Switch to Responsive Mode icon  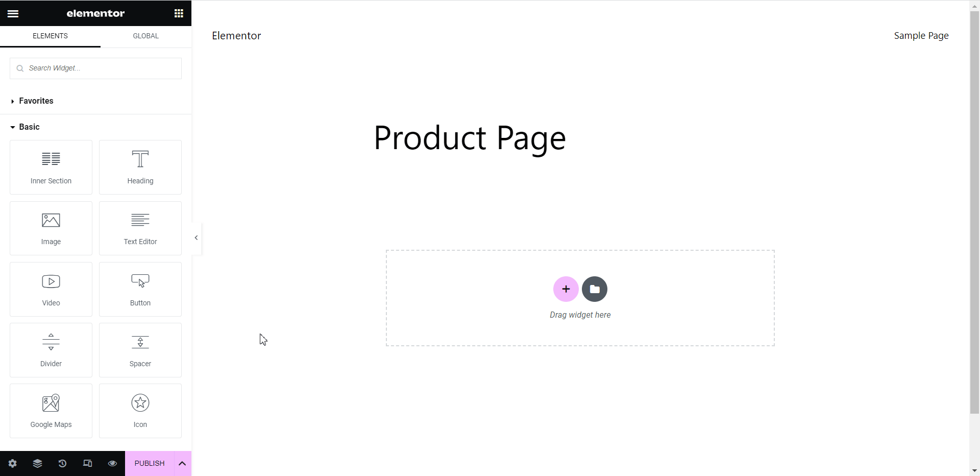(x=87, y=463)
